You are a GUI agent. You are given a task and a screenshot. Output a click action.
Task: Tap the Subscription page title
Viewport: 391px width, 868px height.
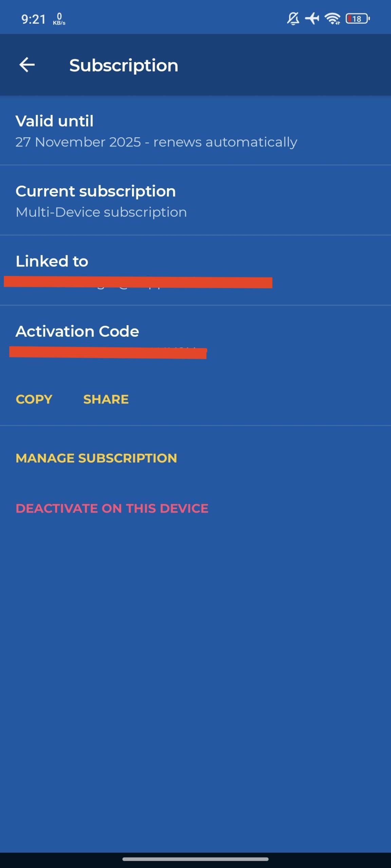click(x=124, y=65)
